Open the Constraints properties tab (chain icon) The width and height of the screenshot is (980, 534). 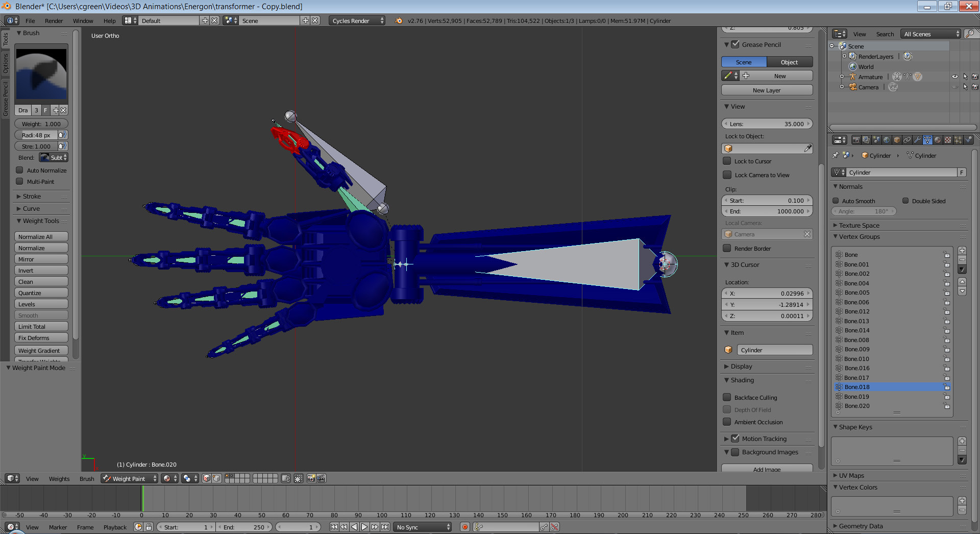(x=907, y=140)
